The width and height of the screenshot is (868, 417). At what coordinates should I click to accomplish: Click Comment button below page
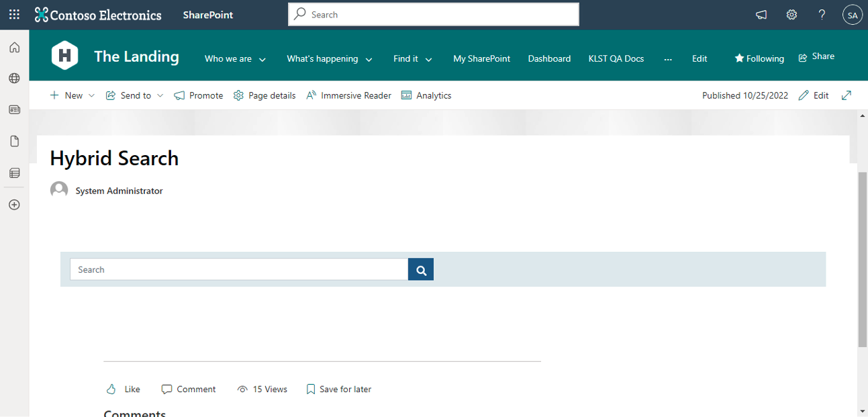(x=189, y=389)
